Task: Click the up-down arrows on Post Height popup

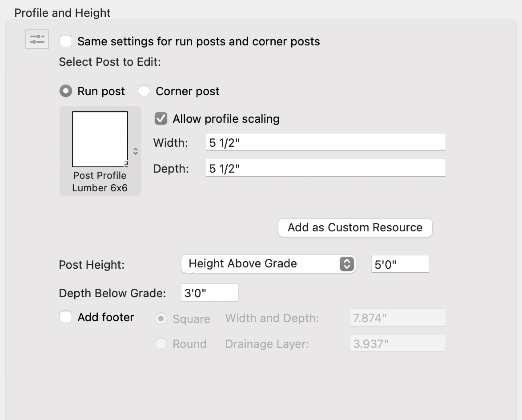Action: coord(346,264)
